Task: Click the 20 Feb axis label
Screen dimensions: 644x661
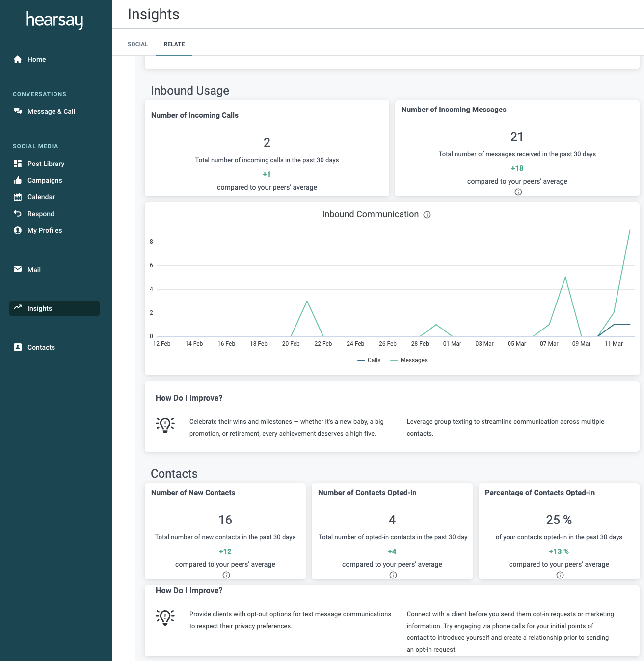Action: click(x=291, y=344)
